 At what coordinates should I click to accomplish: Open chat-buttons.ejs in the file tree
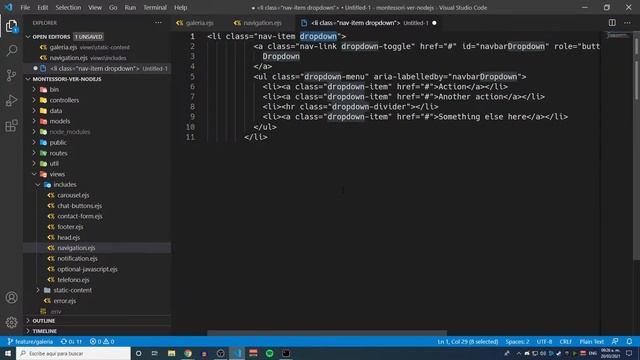pyautogui.click(x=79, y=206)
